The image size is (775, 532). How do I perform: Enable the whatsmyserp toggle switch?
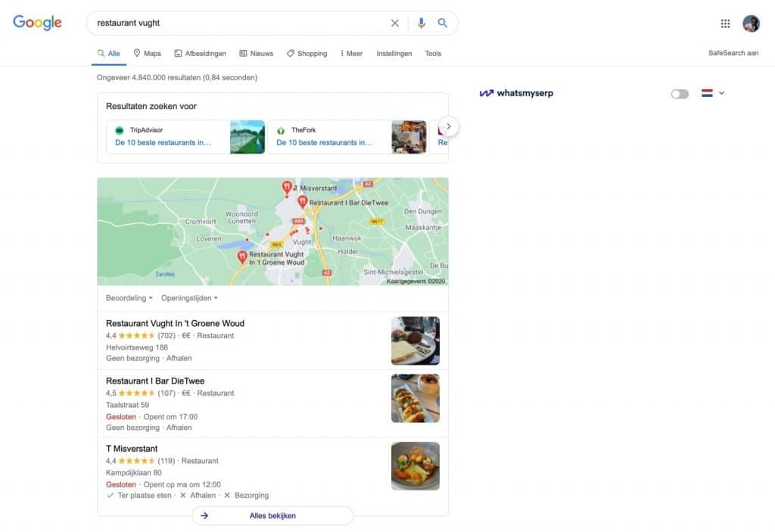tap(679, 93)
